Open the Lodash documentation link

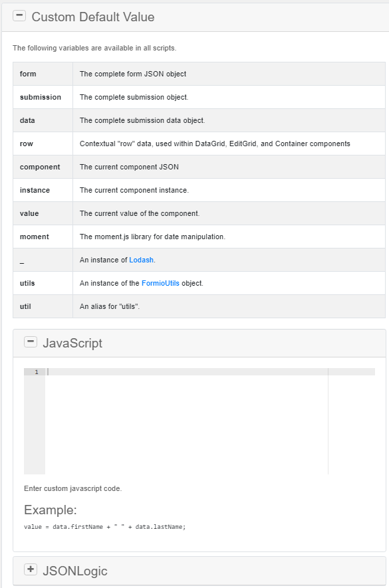coord(142,260)
